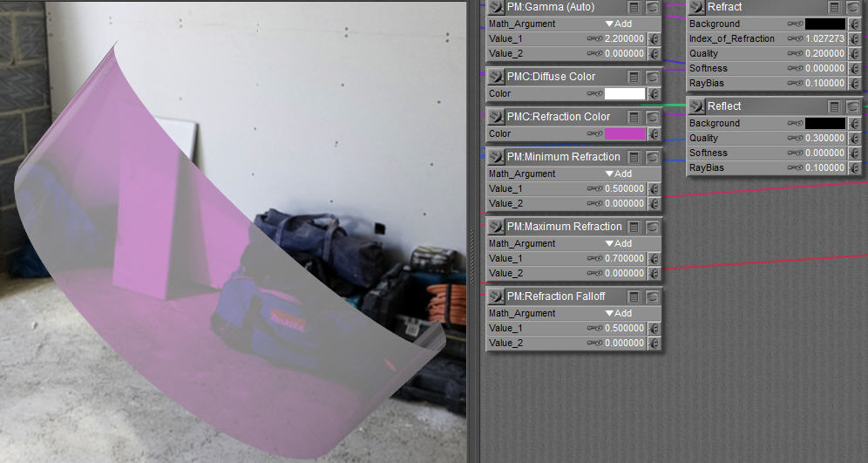The height and width of the screenshot is (463, 868).
Task: Click input plug icon on Gamma Value_2 row
Action: point(654,54)
